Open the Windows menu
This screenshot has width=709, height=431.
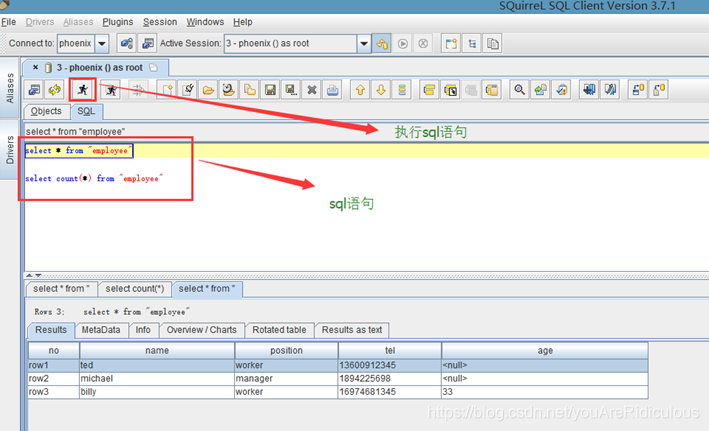pos(205,22)
